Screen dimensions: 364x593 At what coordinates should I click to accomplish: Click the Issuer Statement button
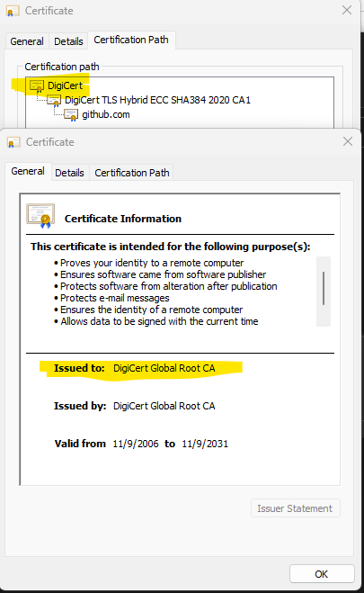295,508
